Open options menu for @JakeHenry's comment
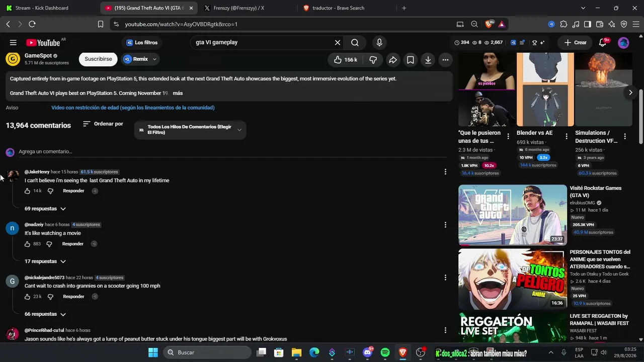This screenshot has width=644, height=362. [x=445, y=172]
